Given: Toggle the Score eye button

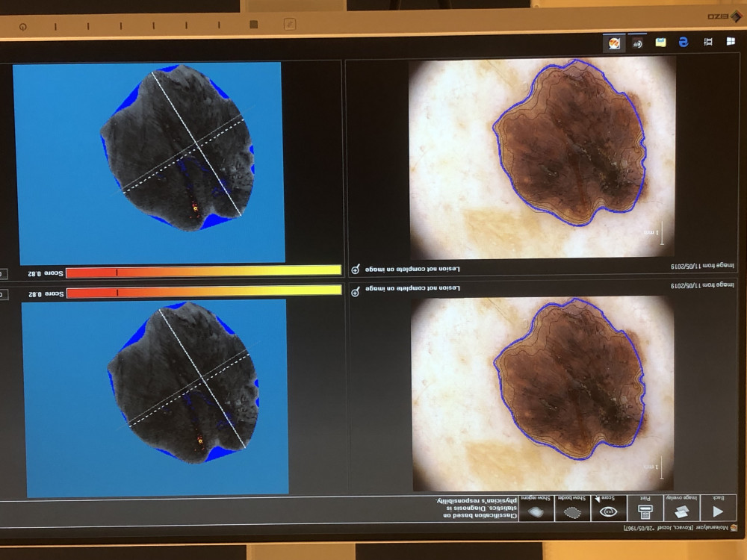Looking at the screenshot, I should coord(608,508).
